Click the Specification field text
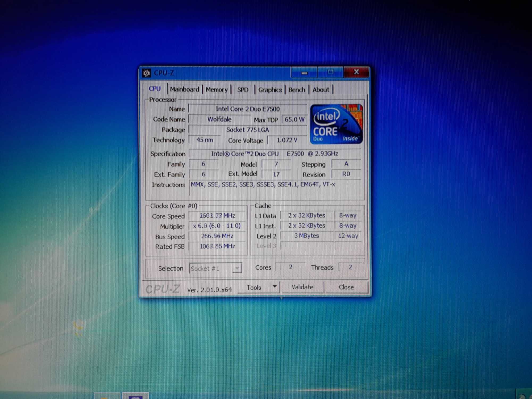 (x=275, y=154)
